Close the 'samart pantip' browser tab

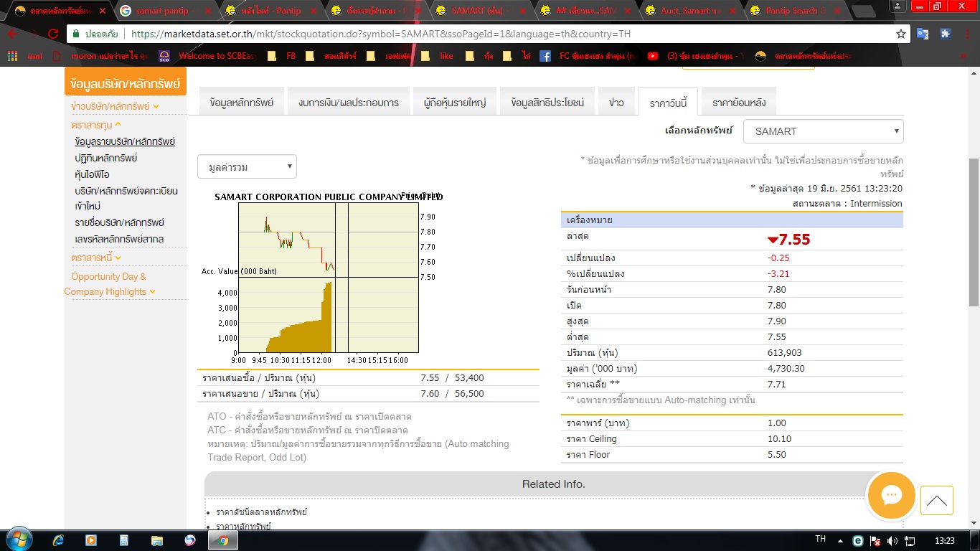pyautogui.click(x=208, y=11)
